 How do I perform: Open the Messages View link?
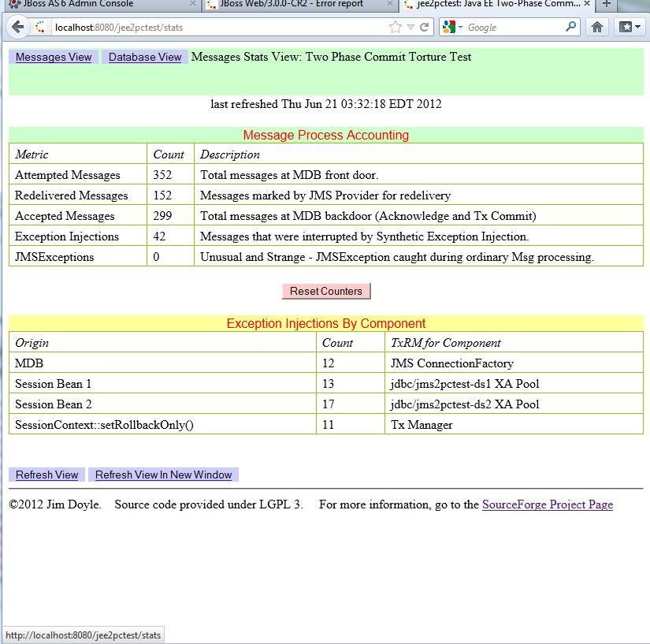coord(52,57)
